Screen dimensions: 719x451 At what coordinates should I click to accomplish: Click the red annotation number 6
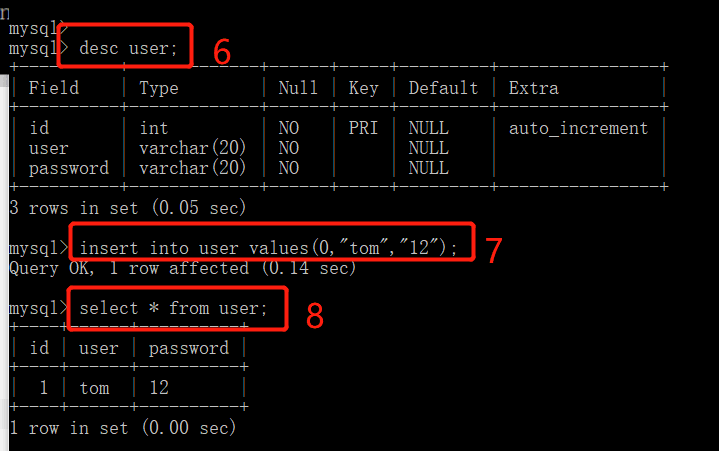(222, 52)
